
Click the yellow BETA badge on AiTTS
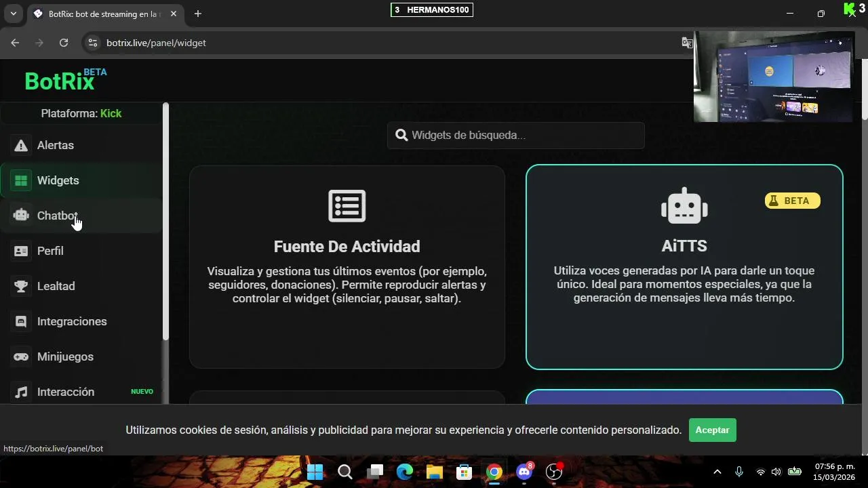(792, 201)
